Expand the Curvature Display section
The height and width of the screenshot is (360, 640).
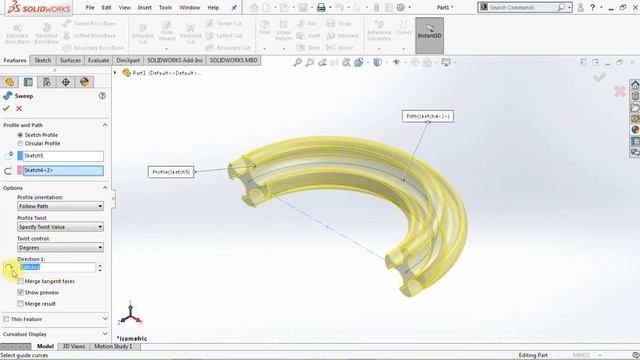[105, 334]
